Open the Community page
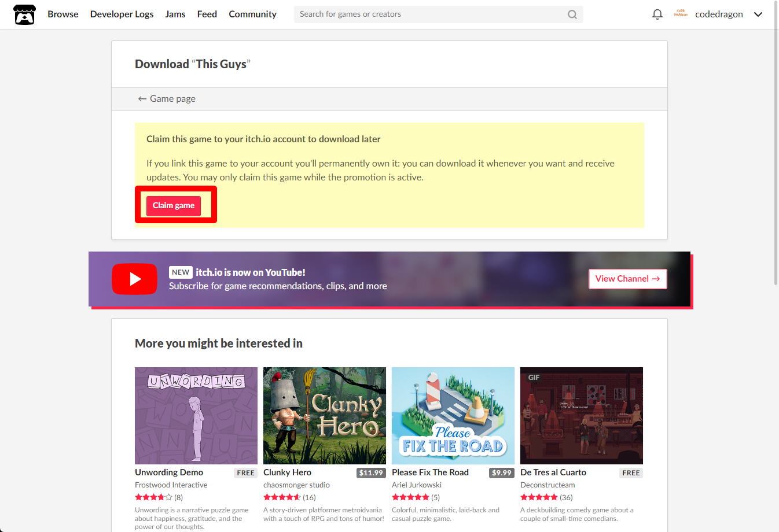 252,14
